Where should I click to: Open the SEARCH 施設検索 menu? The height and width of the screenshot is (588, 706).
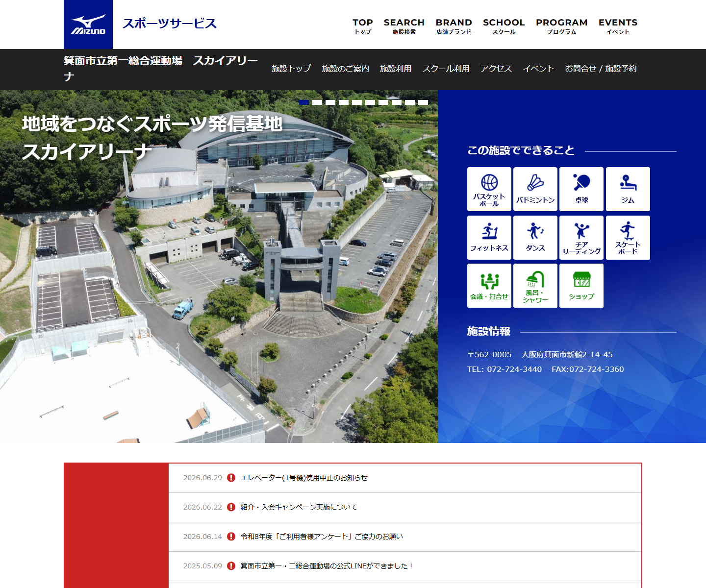[404, 26]
